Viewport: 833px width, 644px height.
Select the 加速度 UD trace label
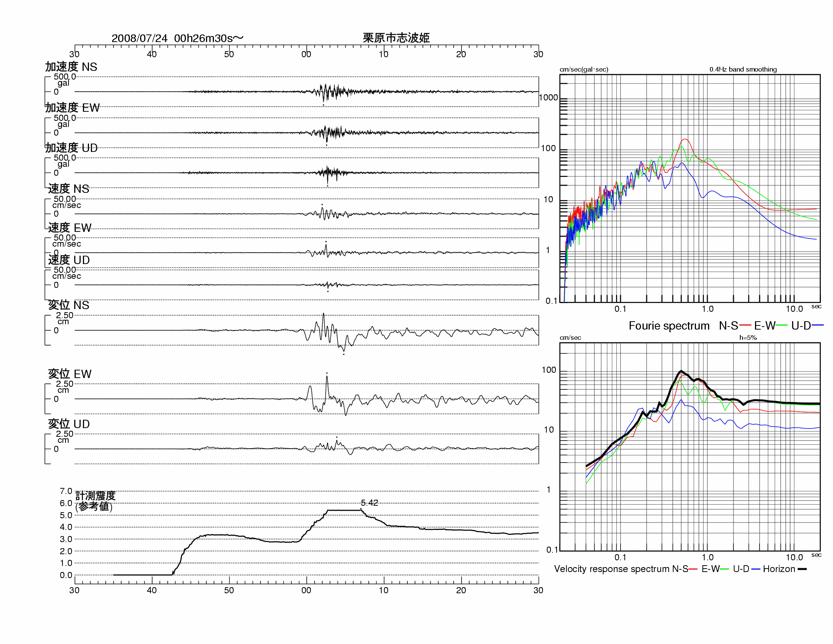[71, 148]
